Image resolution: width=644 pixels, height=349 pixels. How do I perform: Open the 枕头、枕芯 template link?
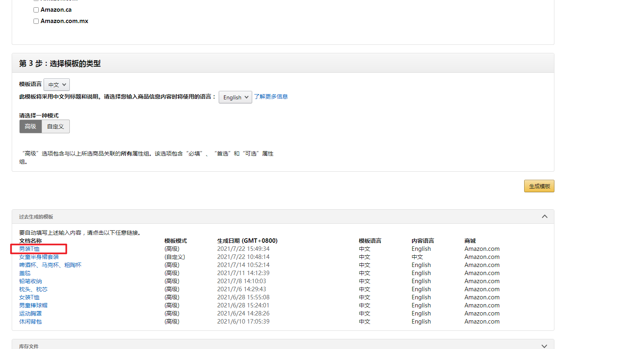point(33,289)
